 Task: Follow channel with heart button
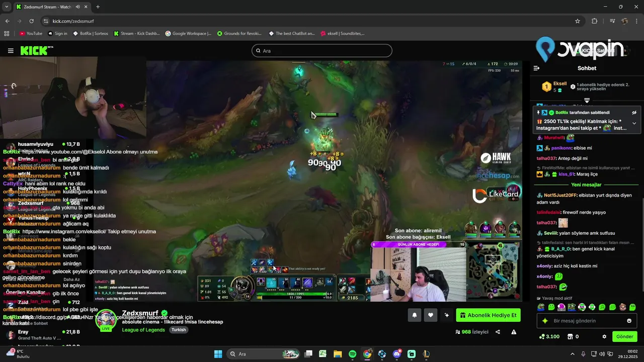click(x=430, y=315)
